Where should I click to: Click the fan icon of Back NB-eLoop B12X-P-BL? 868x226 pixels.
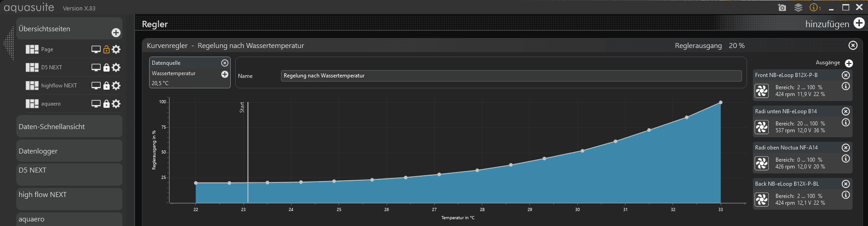coord(762,200)
